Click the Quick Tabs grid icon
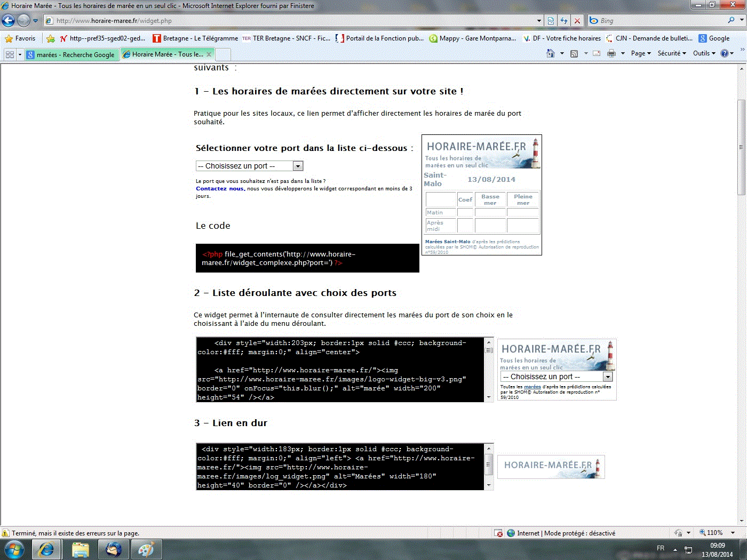The height and width of the screenshot is (560, 747). click(10, 54)
